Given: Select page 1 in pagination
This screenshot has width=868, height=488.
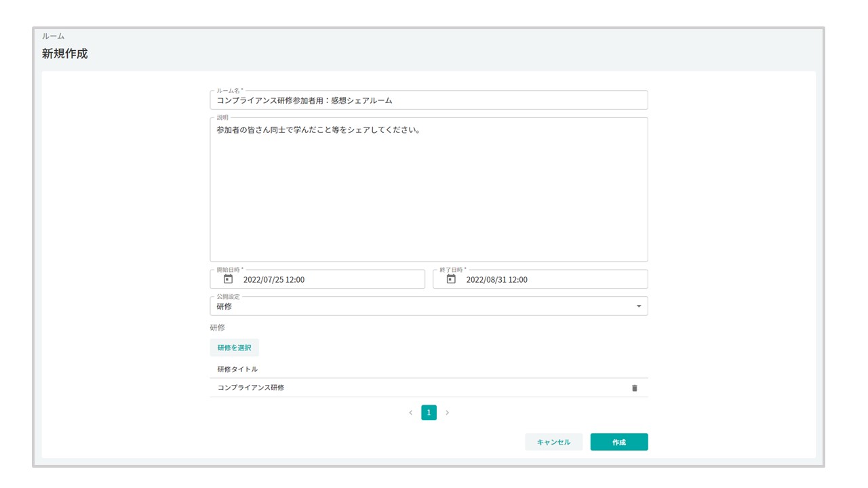Looking at the screenshot, I should [429, 412].
